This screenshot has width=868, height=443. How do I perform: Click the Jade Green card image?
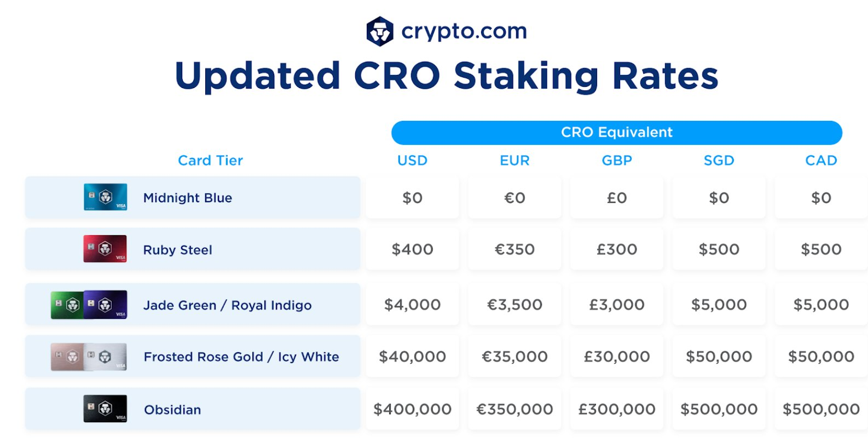(67, 305)
